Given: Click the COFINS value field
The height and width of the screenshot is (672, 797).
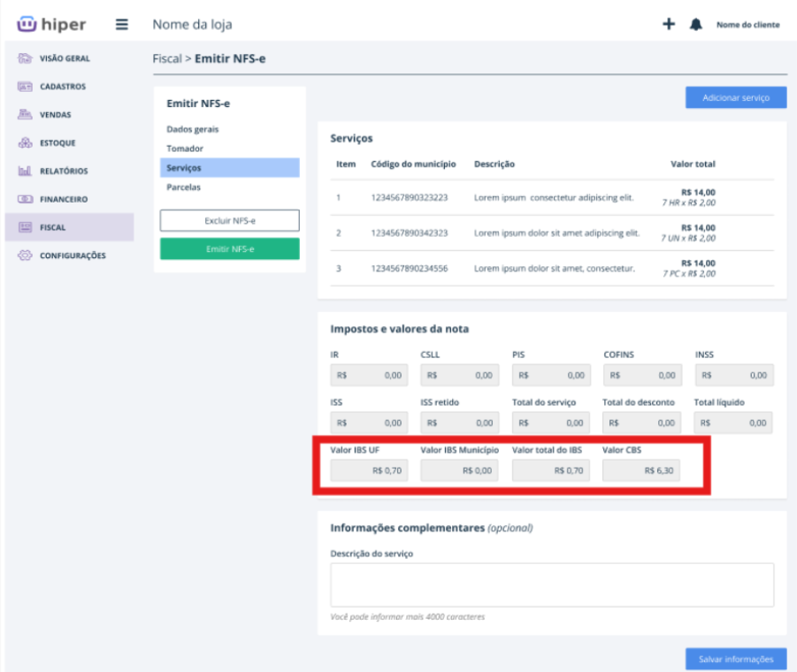Looking at the screenshot, I should pos(642,376).
